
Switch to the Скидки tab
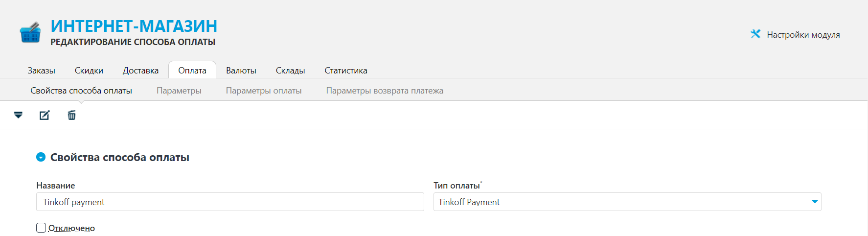pyautogui.click(x=89, y=71)
